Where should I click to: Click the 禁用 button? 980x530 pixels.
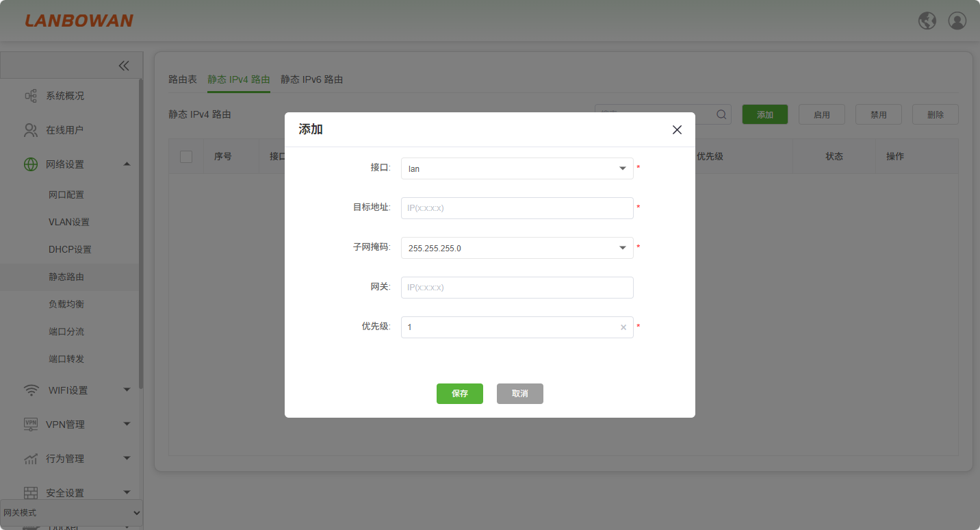879,114
